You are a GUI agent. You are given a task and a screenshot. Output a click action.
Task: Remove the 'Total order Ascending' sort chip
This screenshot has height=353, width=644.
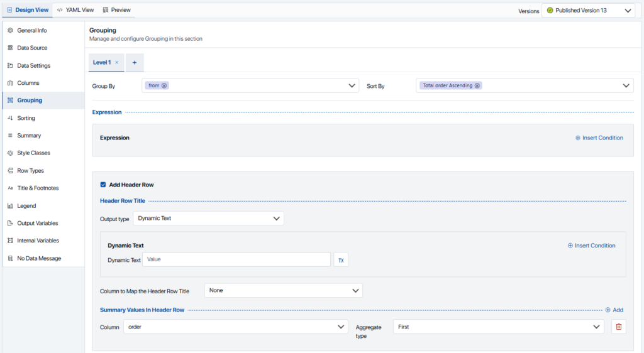[477, 85]
